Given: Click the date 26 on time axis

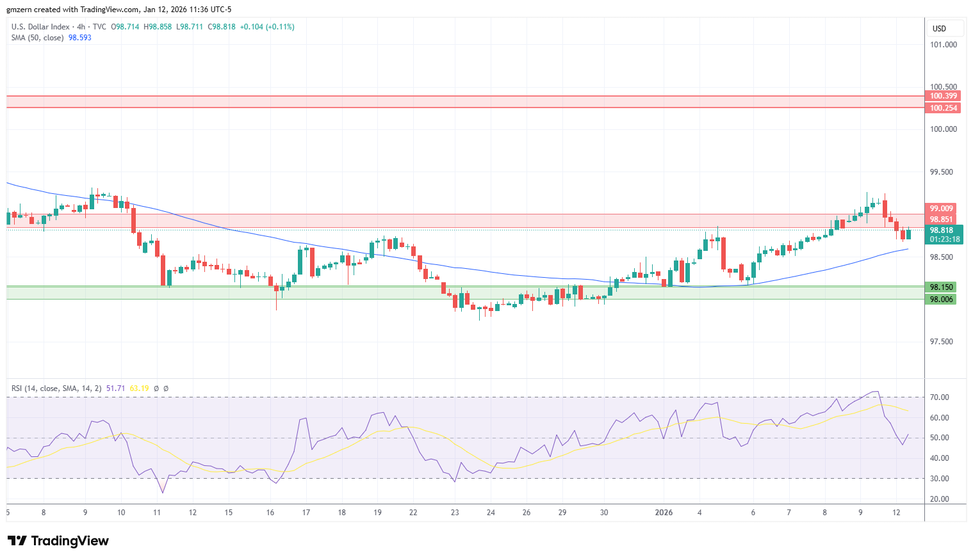Looking at the screenshot, I should (x=527, y=513).
